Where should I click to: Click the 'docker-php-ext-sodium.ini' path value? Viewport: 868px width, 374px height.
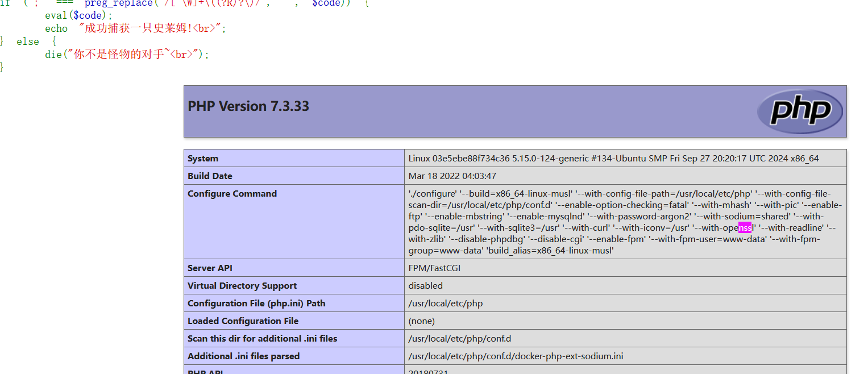click(516, 356)
